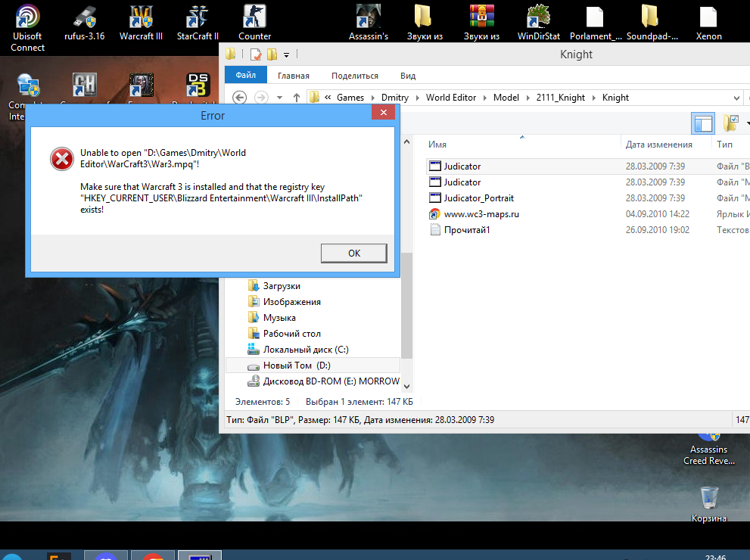Click the folder options icon in the ribbon
The height and width of the screenshot is (560, 750).
[x=731, y=123]
